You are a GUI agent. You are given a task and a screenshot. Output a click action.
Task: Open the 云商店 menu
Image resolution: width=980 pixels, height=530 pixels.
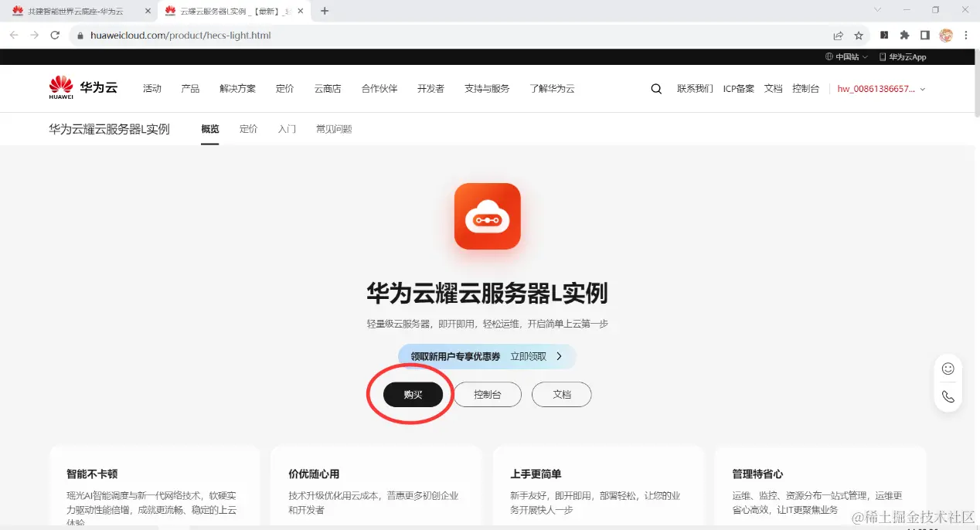[328, 89]
